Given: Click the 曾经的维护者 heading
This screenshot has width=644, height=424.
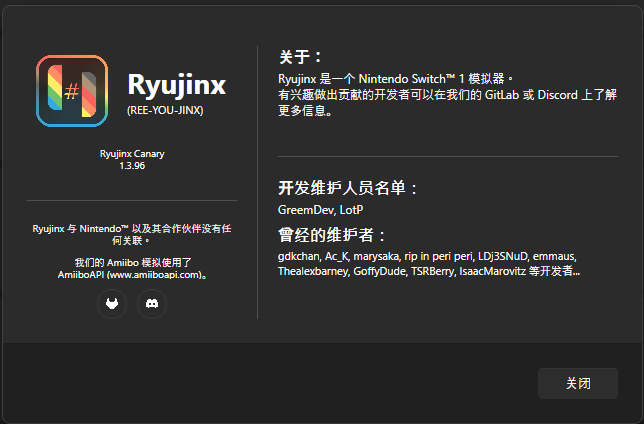Looking at the screenshot, I should point(331,235).
